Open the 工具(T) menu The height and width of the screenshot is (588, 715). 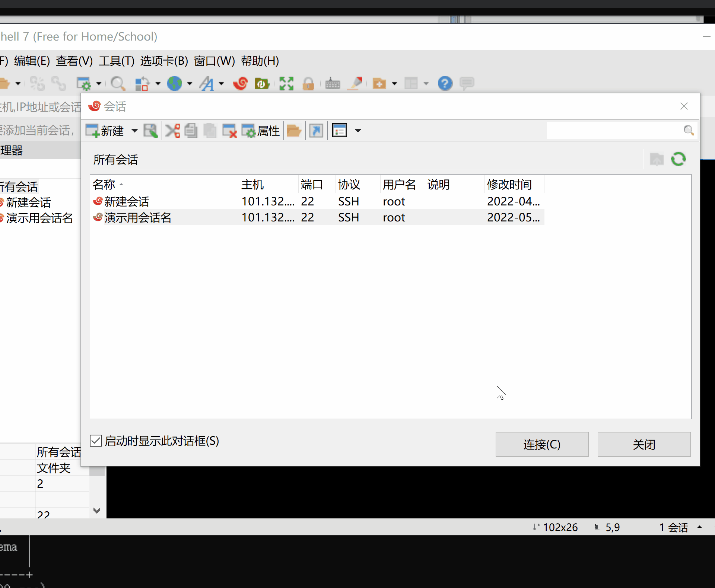117,61
